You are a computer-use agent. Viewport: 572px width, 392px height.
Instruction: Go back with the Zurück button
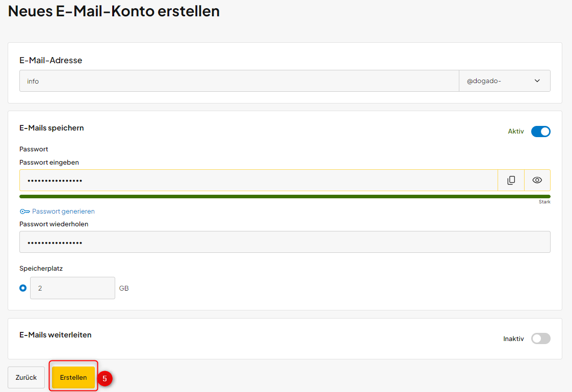click(27, 377)
